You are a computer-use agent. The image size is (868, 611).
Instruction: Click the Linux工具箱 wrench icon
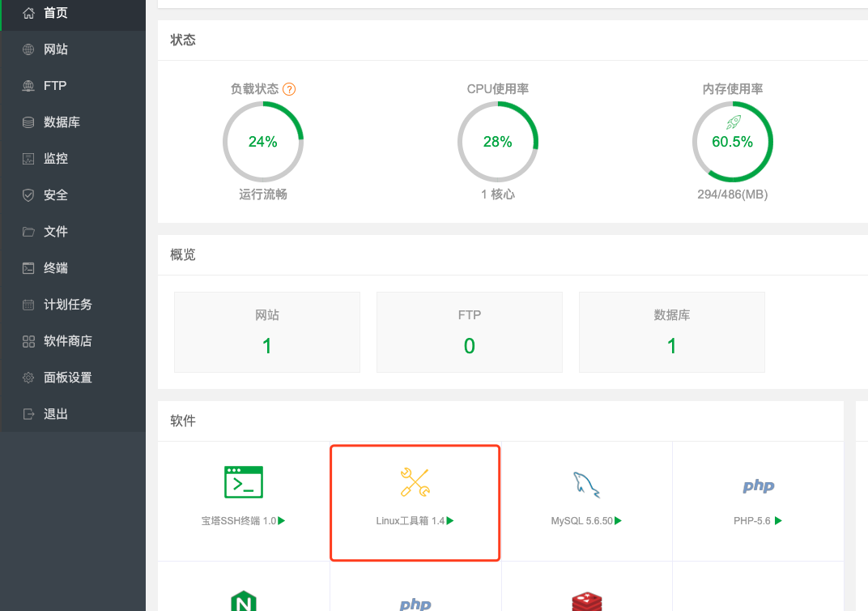(x=415, y=482)
